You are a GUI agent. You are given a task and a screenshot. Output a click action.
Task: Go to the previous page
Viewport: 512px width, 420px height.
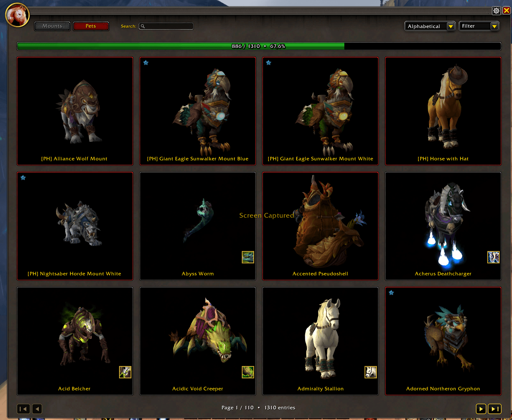point(37,409)
